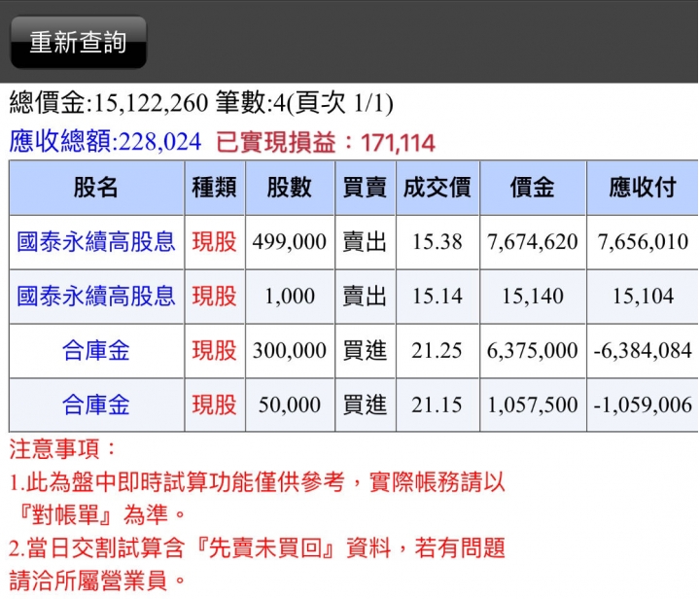Click the 應收總額:228,024 text
The height and width of the screenshot is (599, 700).
pos(105,142)
